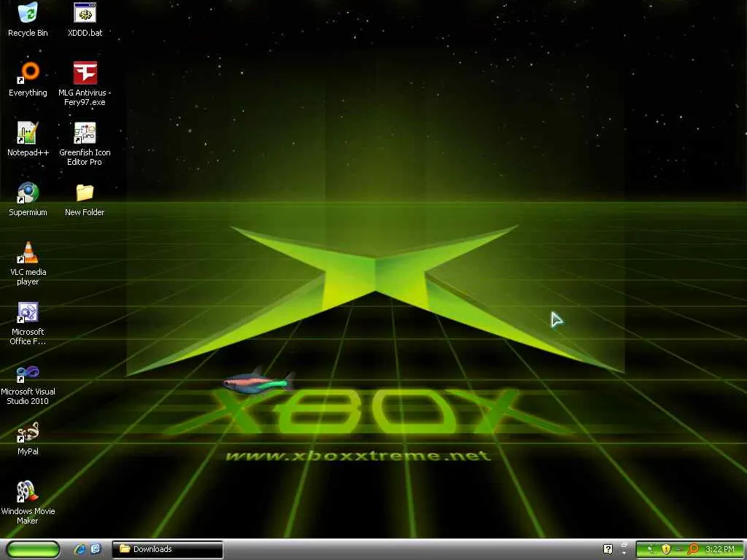Open the green Start button
747x560 pixels.
pos(33,549)
